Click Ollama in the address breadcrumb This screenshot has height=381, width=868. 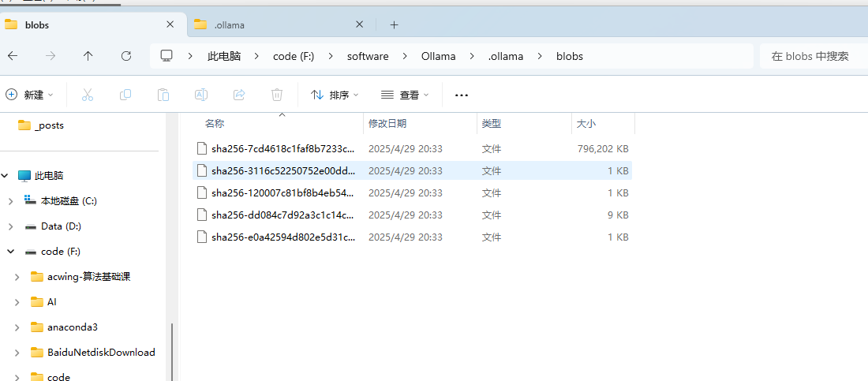[438, 56]
